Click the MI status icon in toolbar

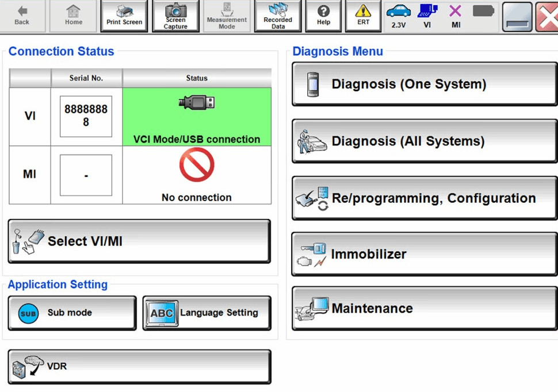click(x=455, y=16)
